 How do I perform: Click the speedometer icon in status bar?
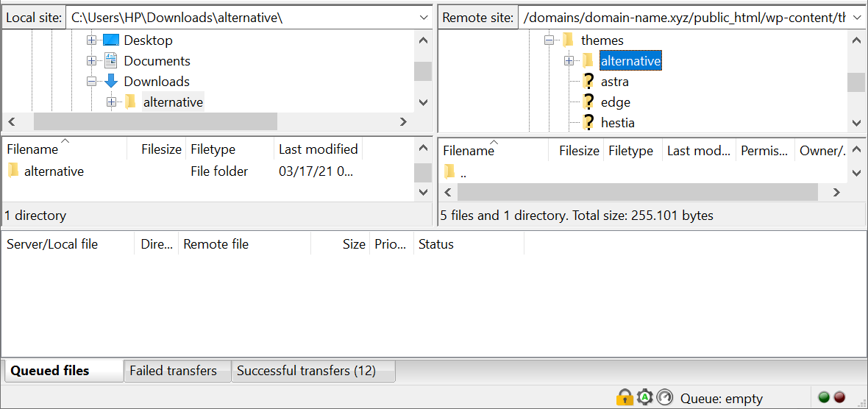(x=665, y=397)
